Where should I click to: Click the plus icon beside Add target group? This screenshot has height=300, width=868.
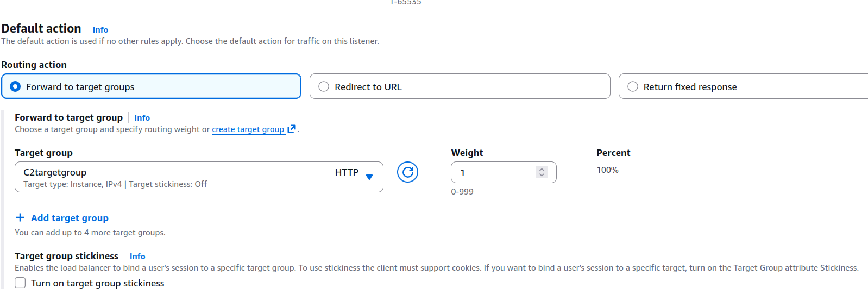20,218
